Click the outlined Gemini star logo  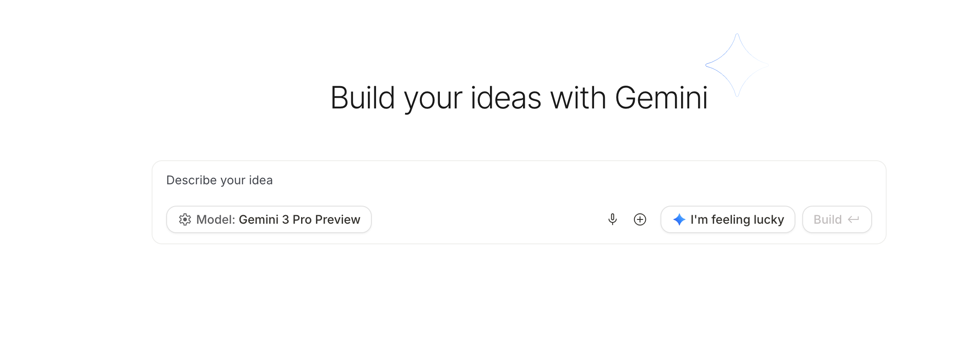[x=737, y=65]
